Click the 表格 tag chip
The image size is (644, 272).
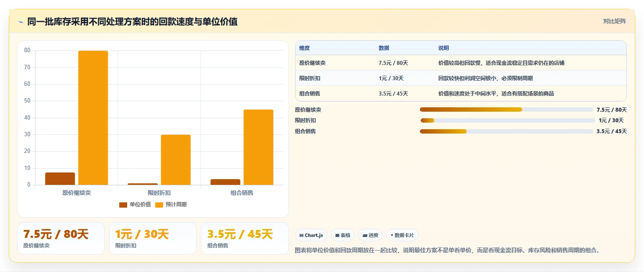[x=343, y=235]
